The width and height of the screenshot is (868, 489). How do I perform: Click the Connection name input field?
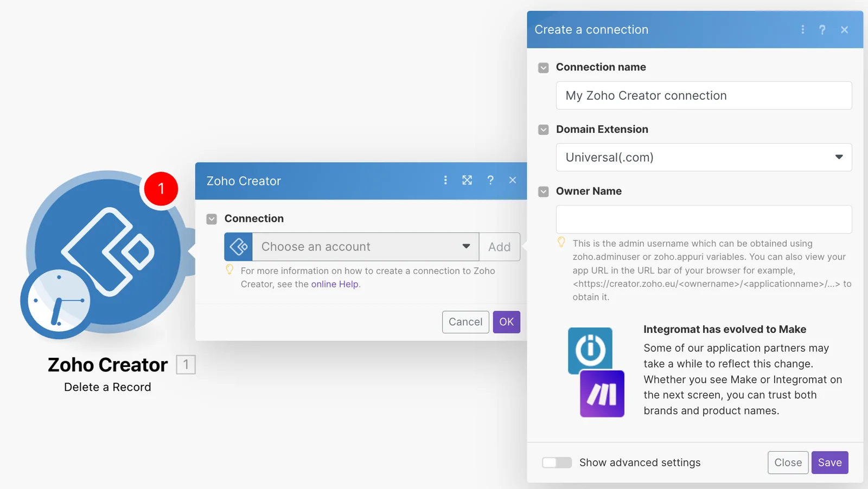[704, 95]
